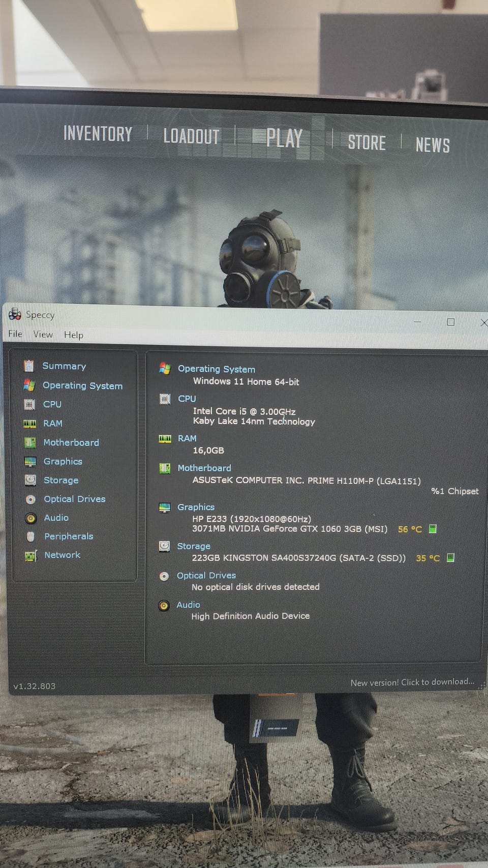Go to the game's INVENTORY tab
This screenshot has width=488, height=868.
[x=98, y=134]
